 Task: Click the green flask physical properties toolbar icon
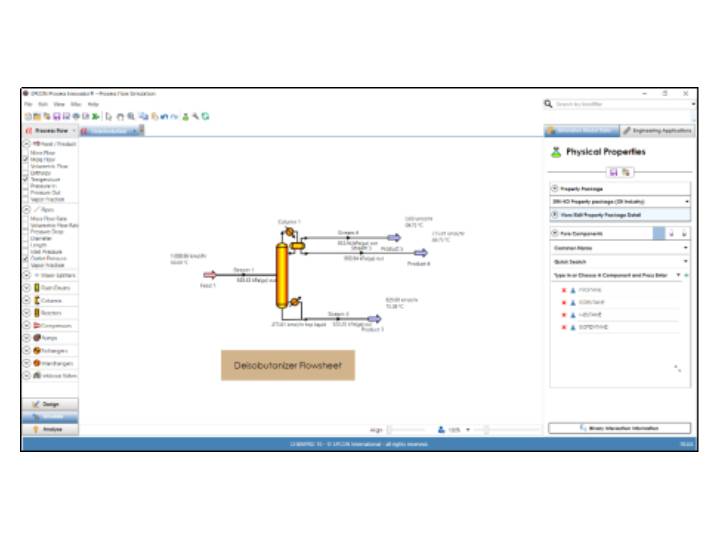point(186,117)
